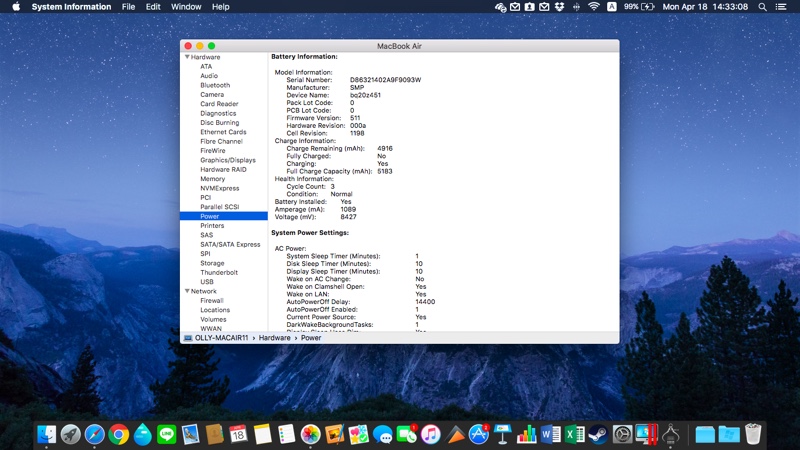Viewport: 800px width, 450px height.
Task: Open Keynote podium icon in dock
Action: [503, 435]
